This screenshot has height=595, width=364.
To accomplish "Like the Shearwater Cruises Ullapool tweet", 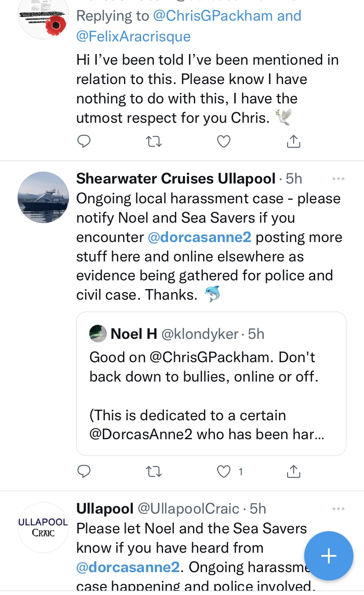I will [x=224, y=472].
